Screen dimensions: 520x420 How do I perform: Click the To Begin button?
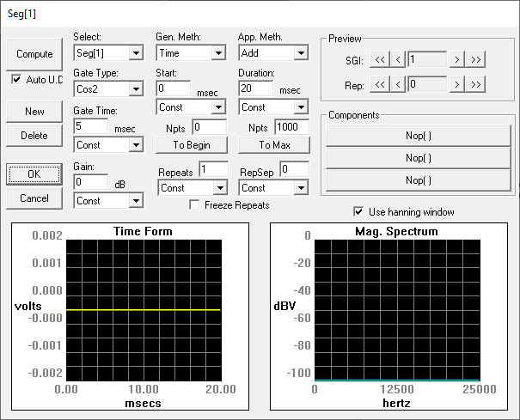(x=192, y=145)
